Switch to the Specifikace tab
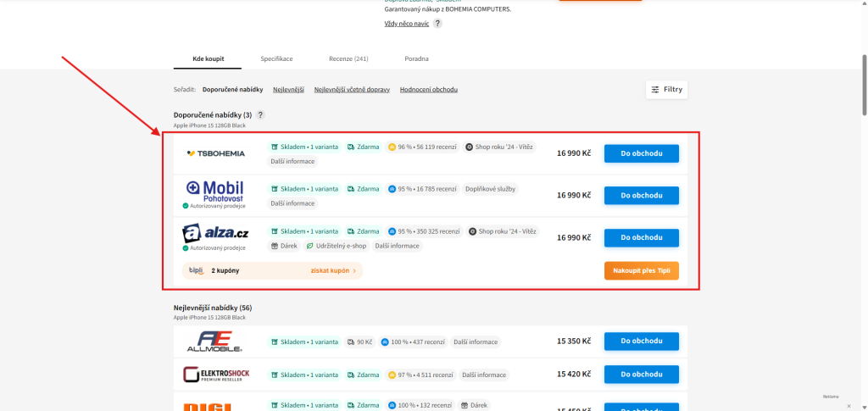 [277, 58]
